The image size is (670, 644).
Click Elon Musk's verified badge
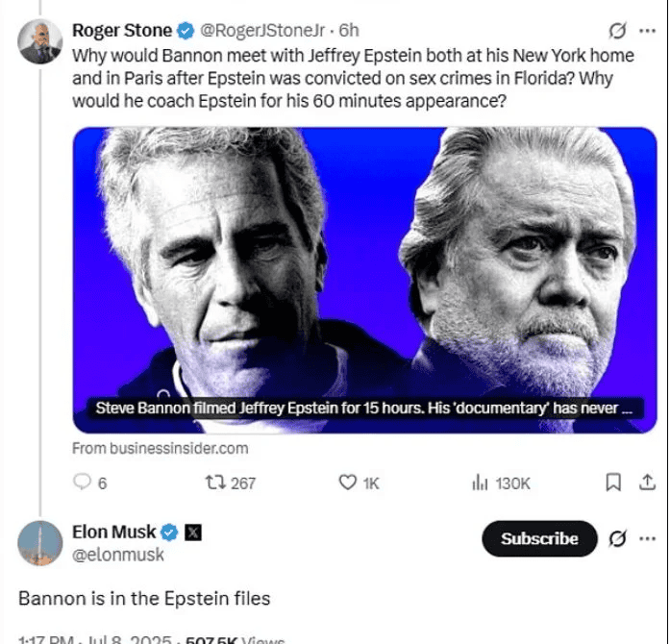point(169,533)
